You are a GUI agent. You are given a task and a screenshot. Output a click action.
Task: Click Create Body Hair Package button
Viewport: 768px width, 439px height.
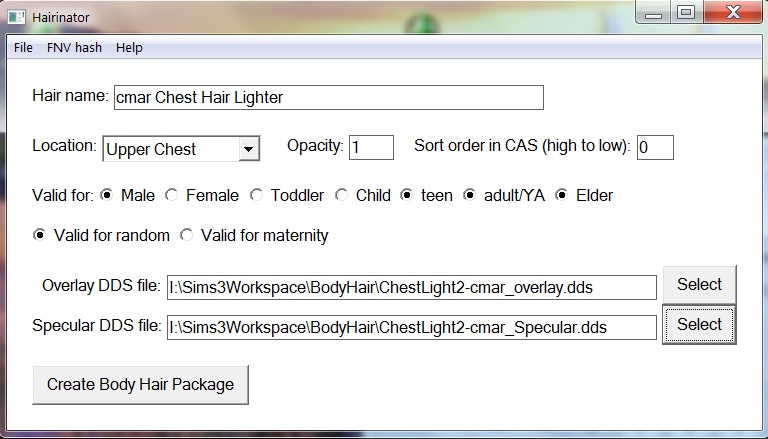(141, 385)
